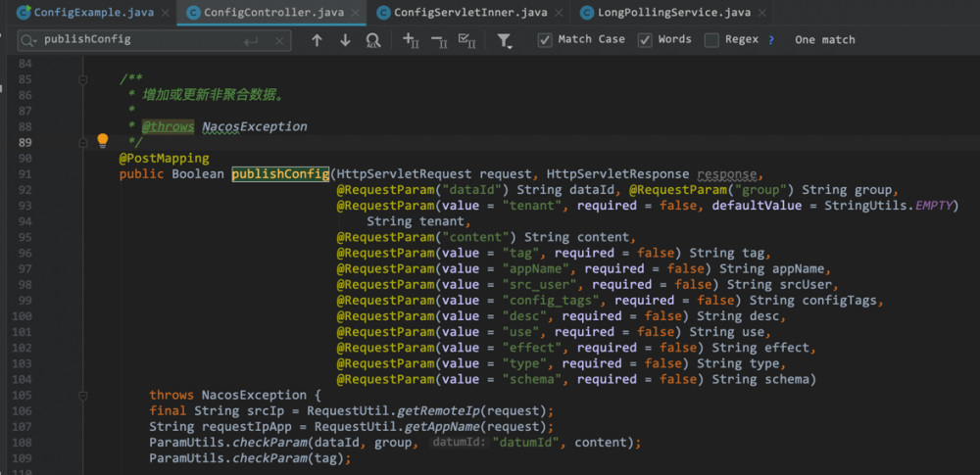The width and height of the screenshot is (980, 475).
Task: Enable the Regex checkbox
Action: coord(711,40)
